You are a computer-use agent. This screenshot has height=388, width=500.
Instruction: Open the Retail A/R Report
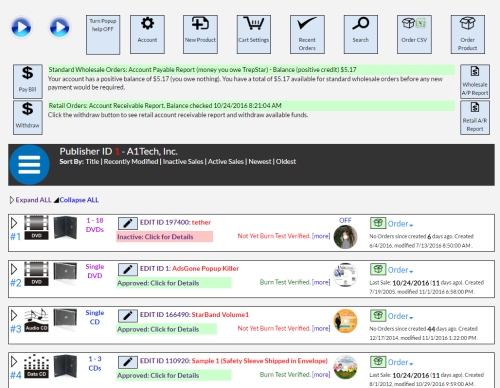point(475,118)
